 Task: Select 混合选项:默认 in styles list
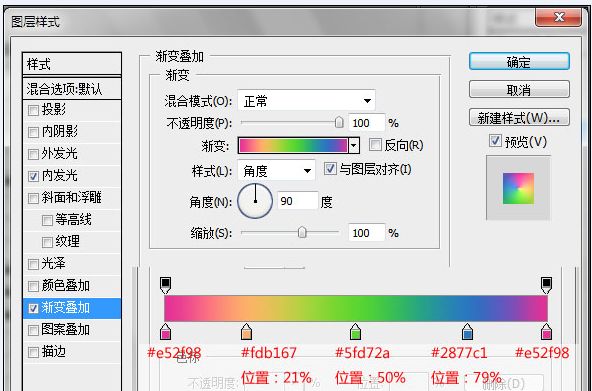[72, 89]
